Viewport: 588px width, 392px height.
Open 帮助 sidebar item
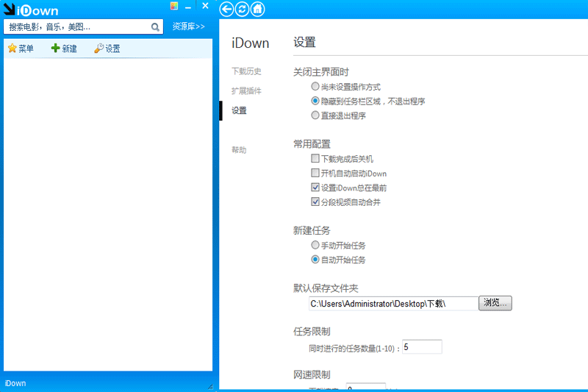[239, 150]
